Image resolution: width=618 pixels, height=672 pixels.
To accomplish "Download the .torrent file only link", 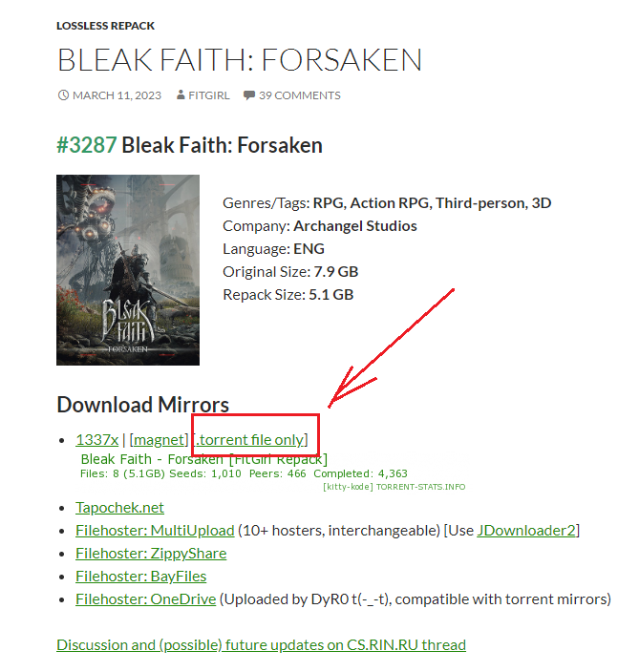I will click(252, 440).
